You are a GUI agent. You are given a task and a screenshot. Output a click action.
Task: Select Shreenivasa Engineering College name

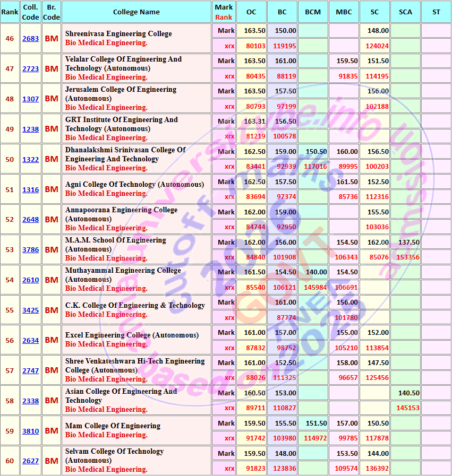pyautogui.click(x=118, y=33)
